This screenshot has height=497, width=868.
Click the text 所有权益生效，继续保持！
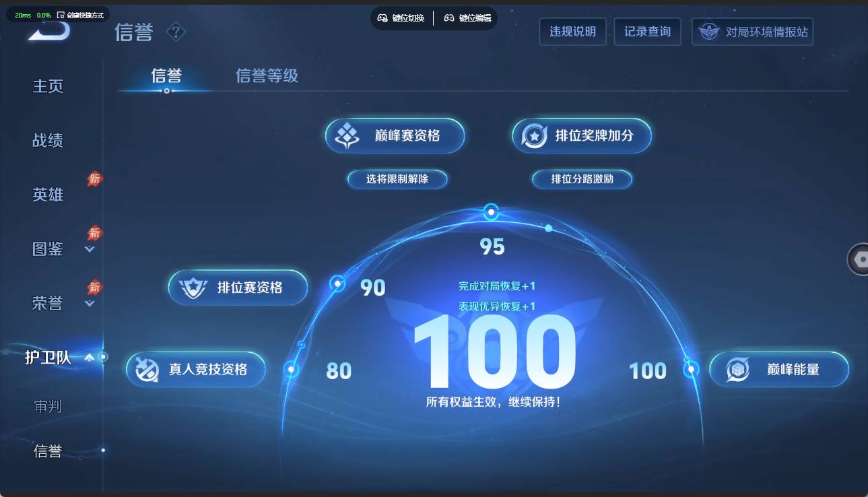493,403
